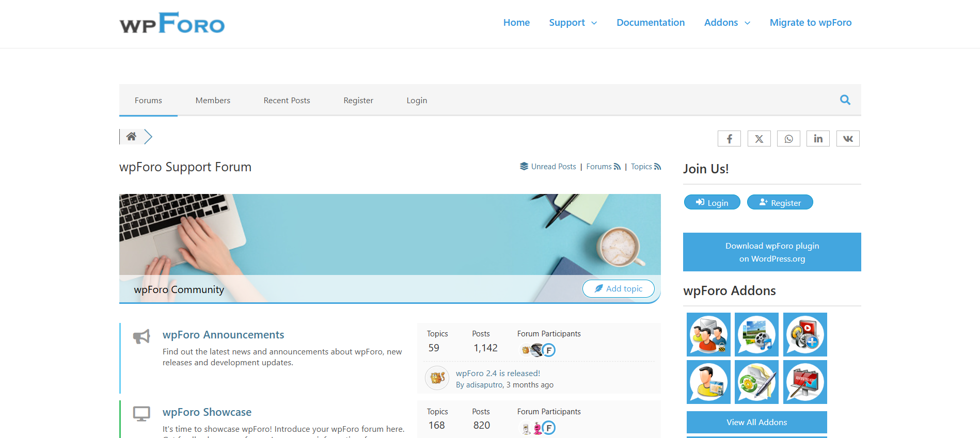Click the breadcrumb chevron arrow
Viewport: 980px width, 438px height.
pos(148,137)
